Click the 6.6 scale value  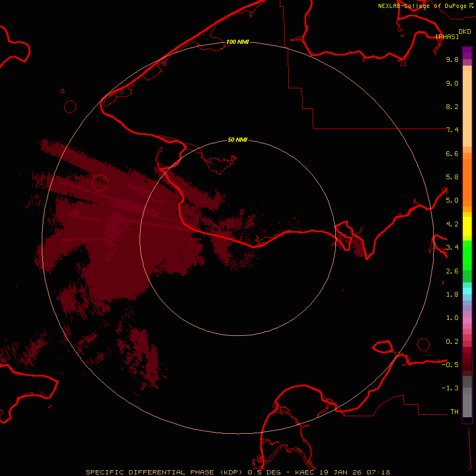pyautogui.click(x=452, y=153)
